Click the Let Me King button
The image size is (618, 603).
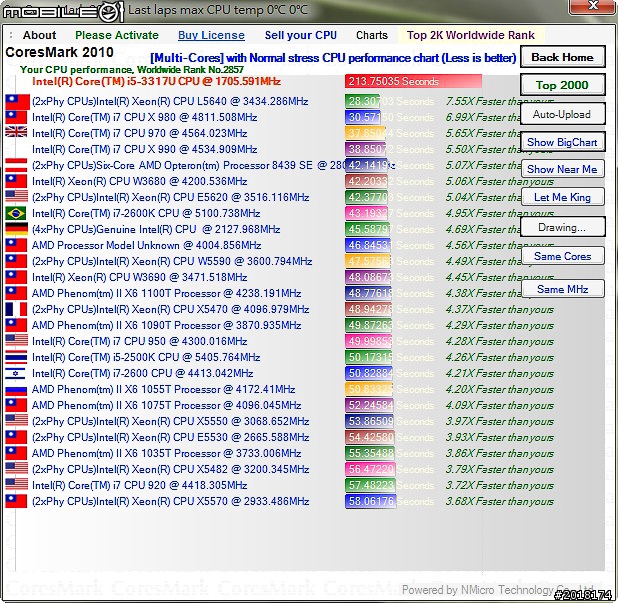tap(562, 197)
